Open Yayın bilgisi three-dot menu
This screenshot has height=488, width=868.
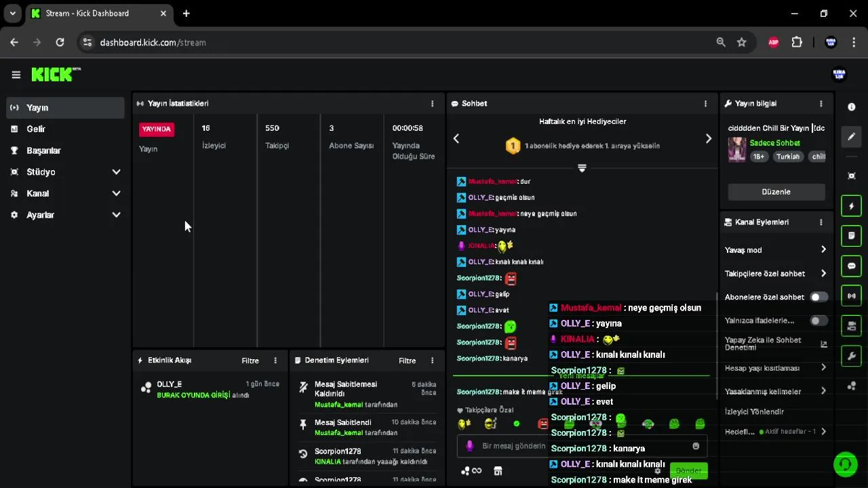click(821, 104)
